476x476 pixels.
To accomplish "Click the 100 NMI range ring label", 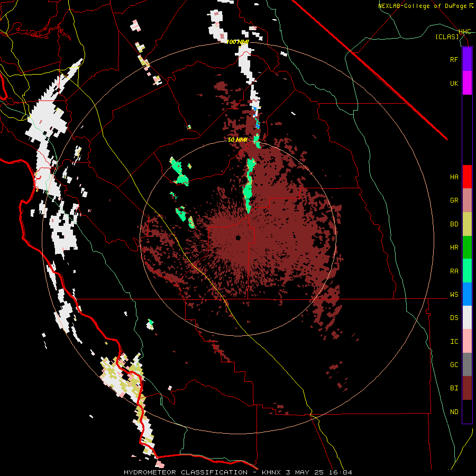I will (x=237, y=42).
